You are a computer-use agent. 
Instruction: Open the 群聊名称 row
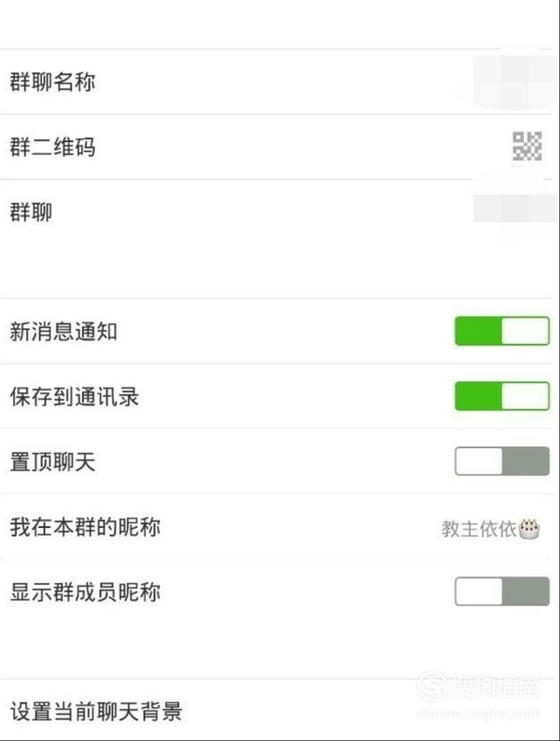point(280,82)
